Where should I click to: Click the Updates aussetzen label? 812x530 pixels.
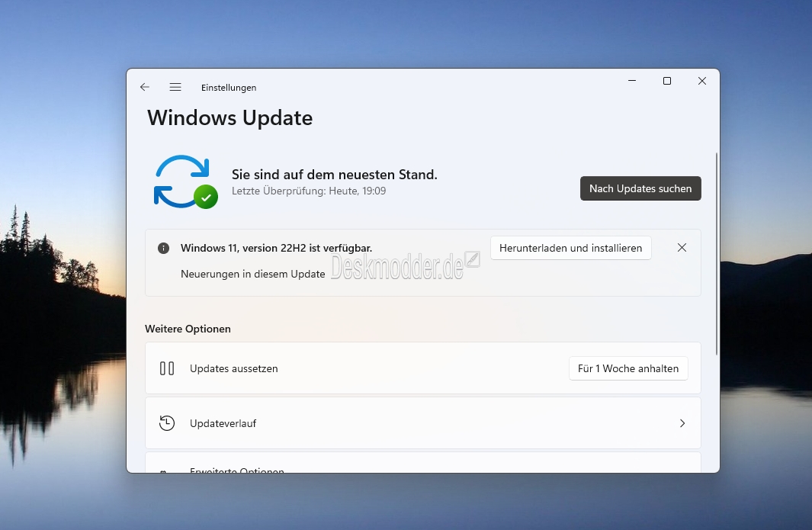click(233, 368)
